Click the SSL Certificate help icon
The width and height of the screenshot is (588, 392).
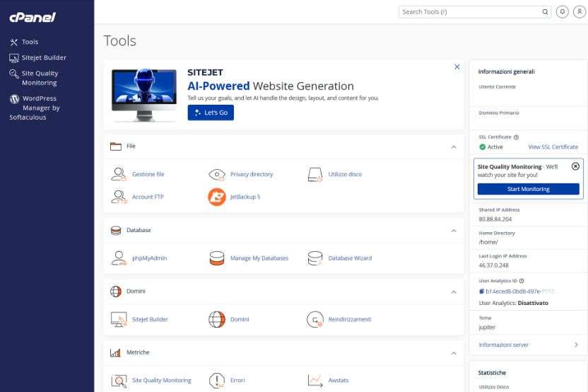[516, 137]
